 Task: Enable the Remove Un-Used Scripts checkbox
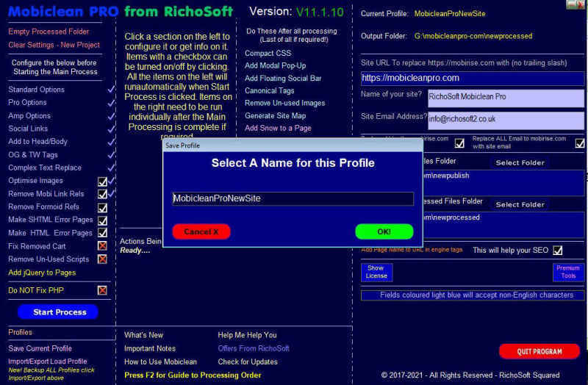coord(102,259)
